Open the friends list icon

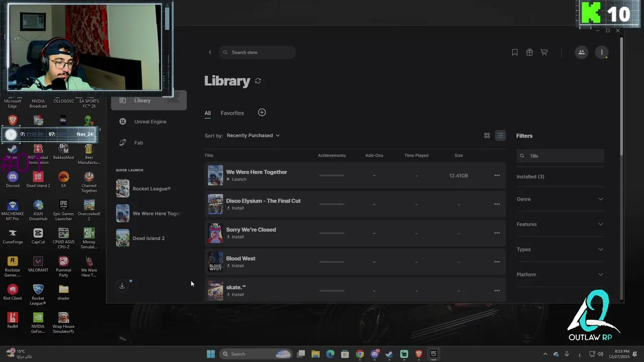582,52
